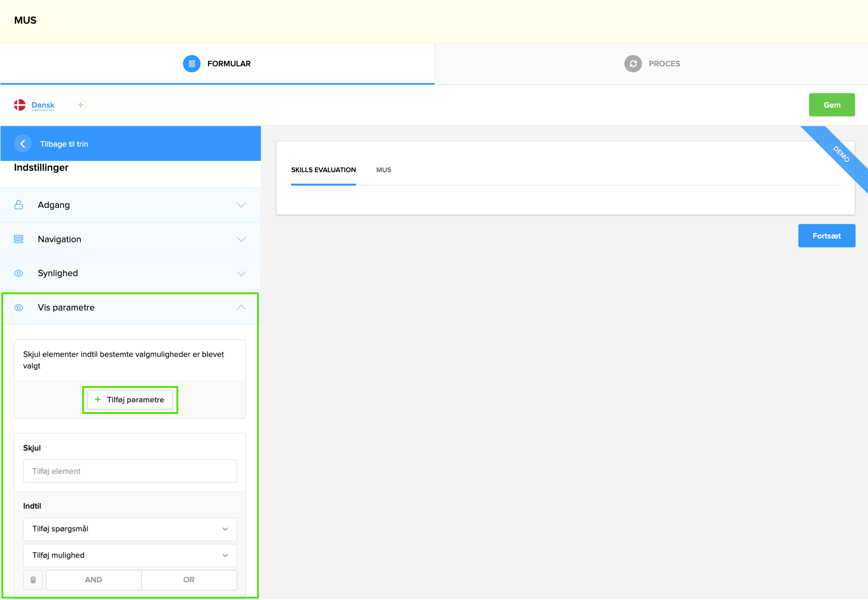Select the AND condition operator

[93, 580]
